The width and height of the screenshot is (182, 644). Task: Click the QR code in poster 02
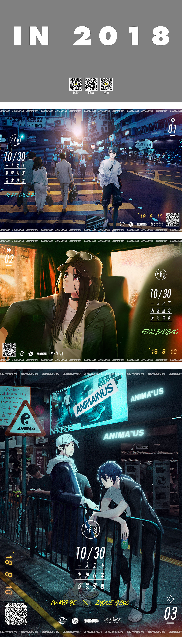[9, 350]
